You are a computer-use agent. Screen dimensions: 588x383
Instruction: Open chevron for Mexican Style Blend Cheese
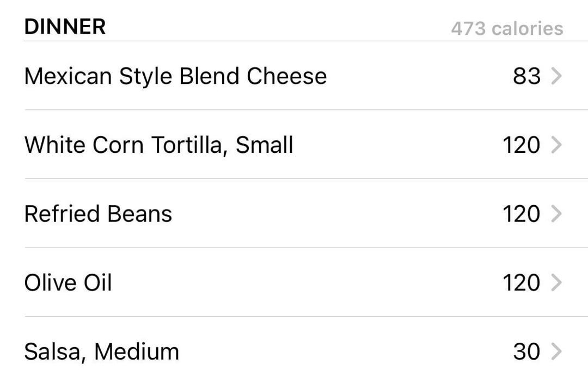coord(556,76)
